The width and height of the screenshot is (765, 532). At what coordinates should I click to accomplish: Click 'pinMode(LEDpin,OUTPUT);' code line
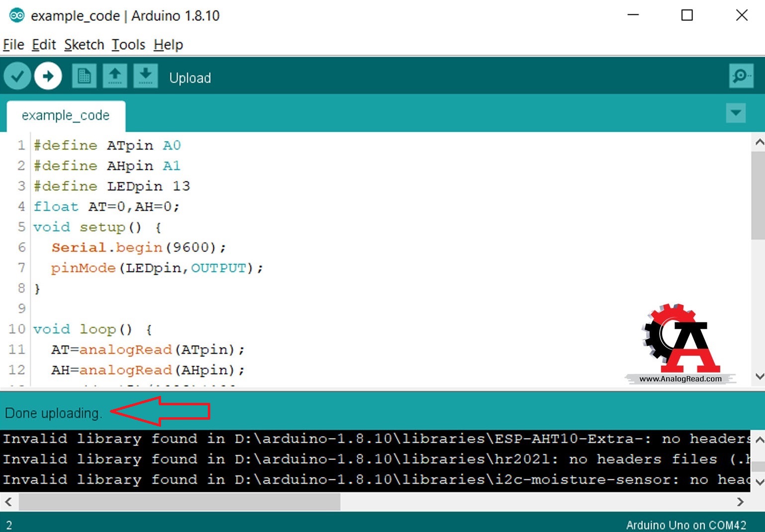tap(157, 268)
